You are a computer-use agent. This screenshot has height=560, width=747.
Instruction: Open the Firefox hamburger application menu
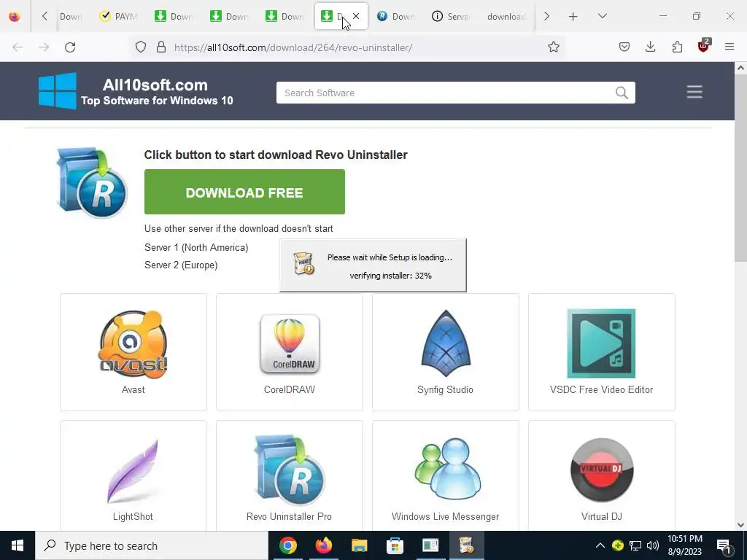coord(729,47)
